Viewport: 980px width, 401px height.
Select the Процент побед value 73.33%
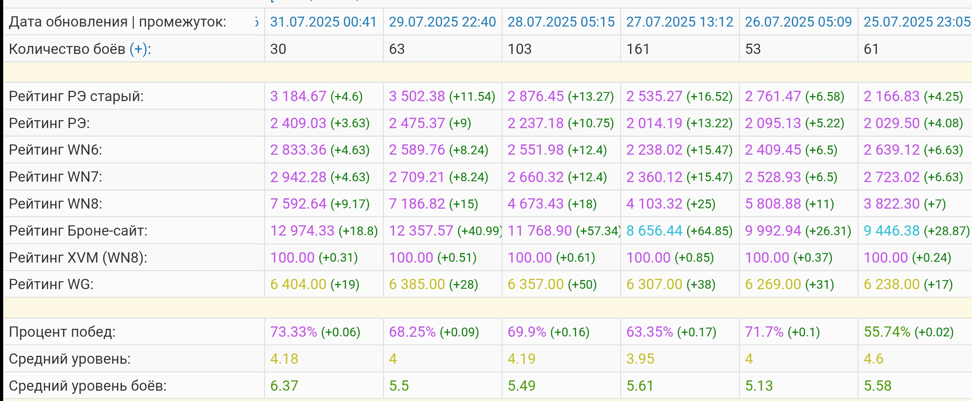[x=293, y=332]
